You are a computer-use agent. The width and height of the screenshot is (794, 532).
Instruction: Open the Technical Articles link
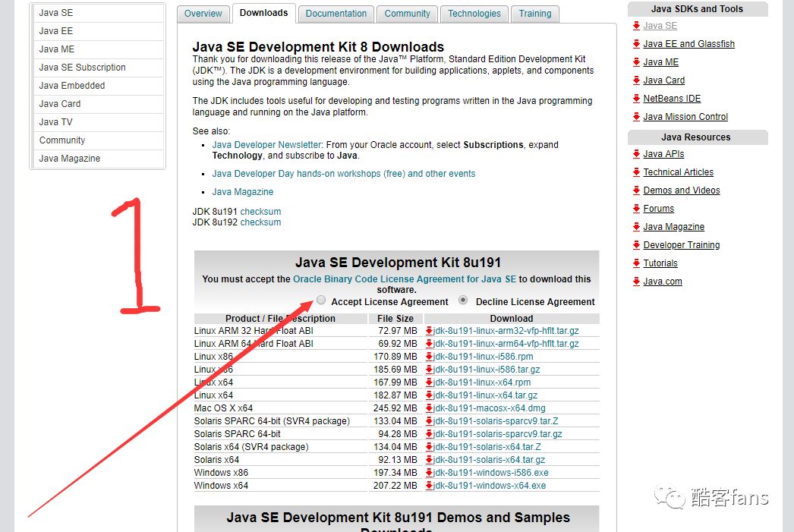point(678,172)
